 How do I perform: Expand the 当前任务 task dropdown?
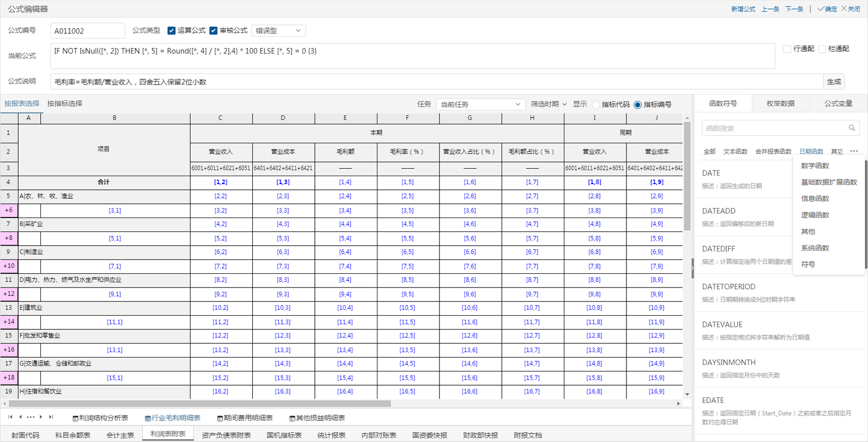(x=480, y=105)
